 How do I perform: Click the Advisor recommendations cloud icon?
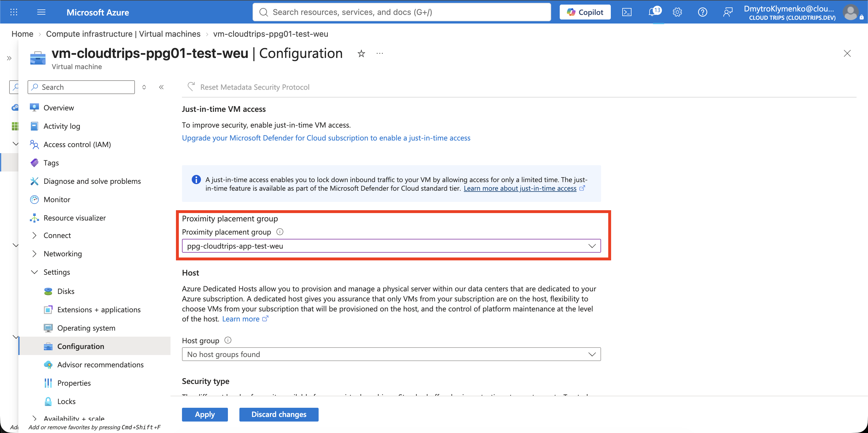pos(48,365)
